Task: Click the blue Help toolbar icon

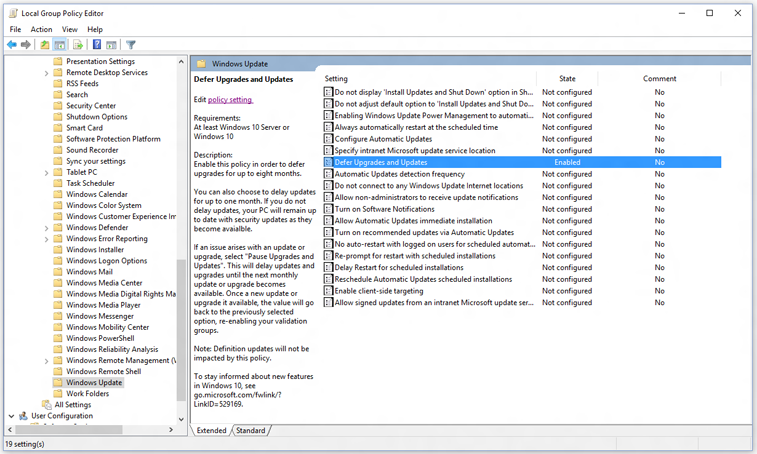Action: tap(96, 45)
